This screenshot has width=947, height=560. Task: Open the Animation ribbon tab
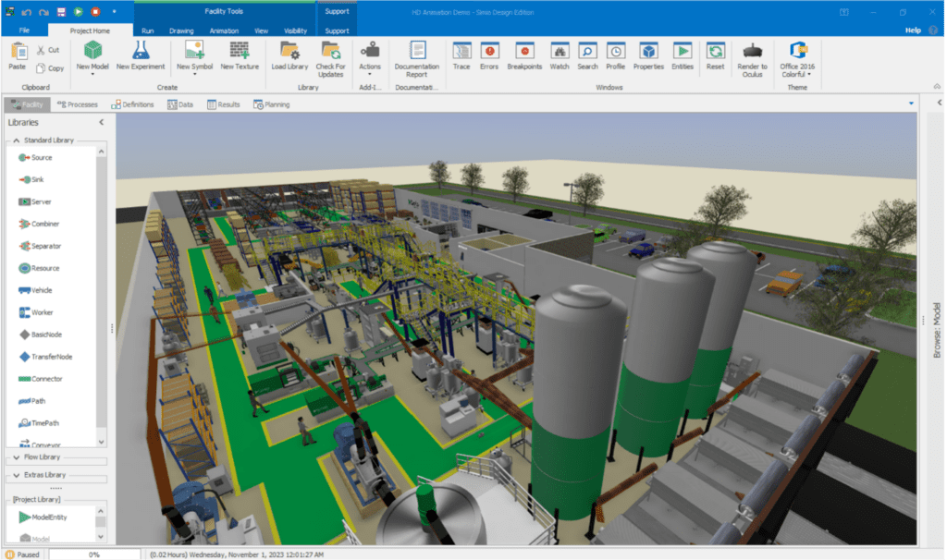[x=223, y=30]
